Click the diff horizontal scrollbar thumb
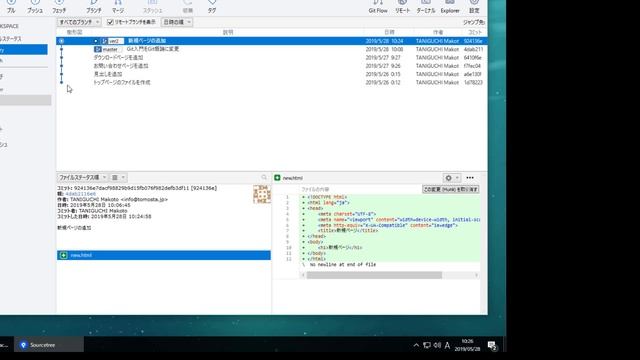The height and width of the screenshot is (360, 640). click(374, 276)
